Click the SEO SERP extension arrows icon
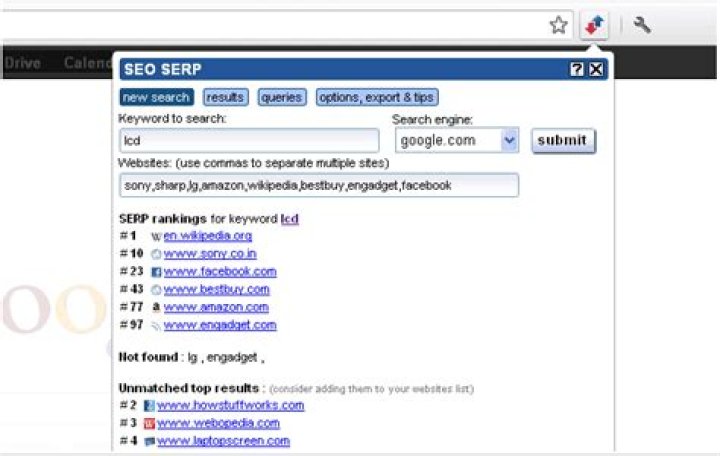Screen dimensions: 720x456 [x=594, y=25]
